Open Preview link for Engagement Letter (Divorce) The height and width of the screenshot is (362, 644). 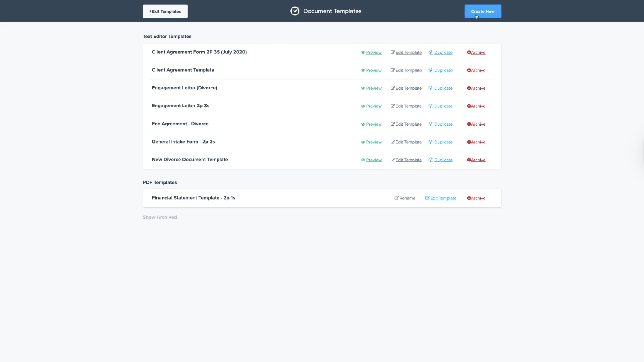374,88
